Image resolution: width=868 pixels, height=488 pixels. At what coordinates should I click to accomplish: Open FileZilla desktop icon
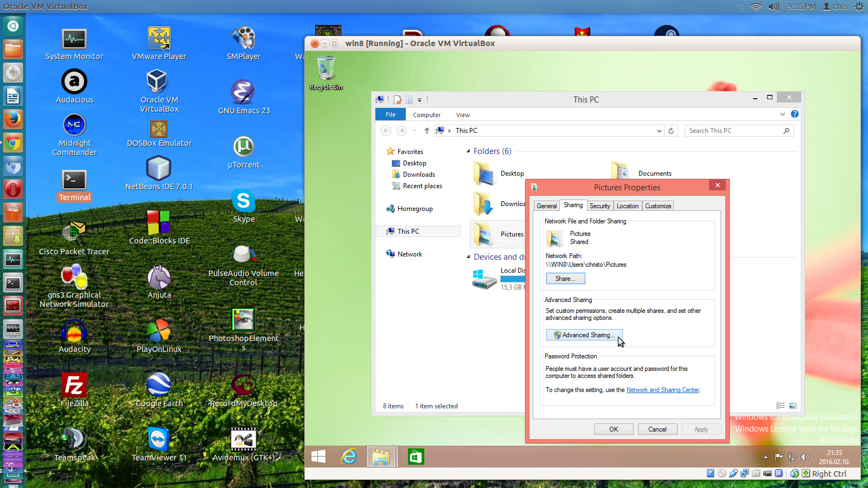[74, 385]
